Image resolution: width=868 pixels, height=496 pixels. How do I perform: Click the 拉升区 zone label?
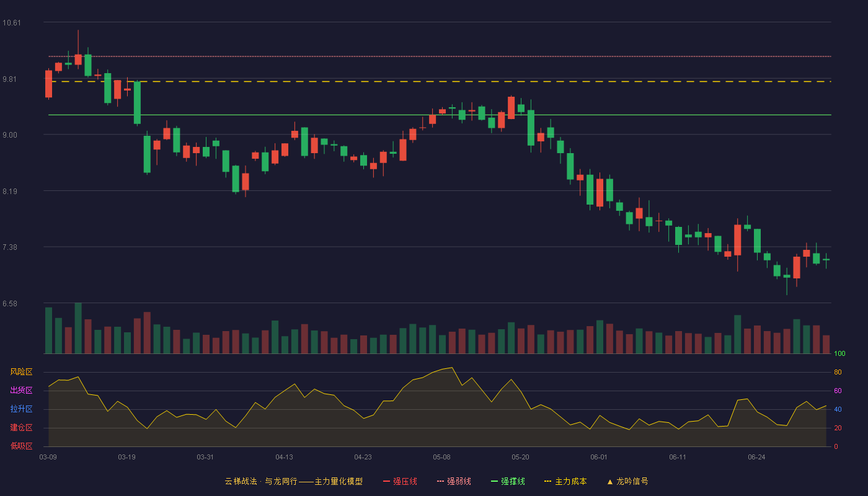(x=21, y=409)
